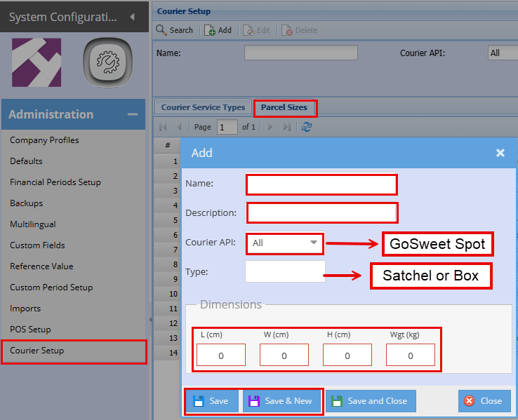Click the red Close button

[484, 401]
